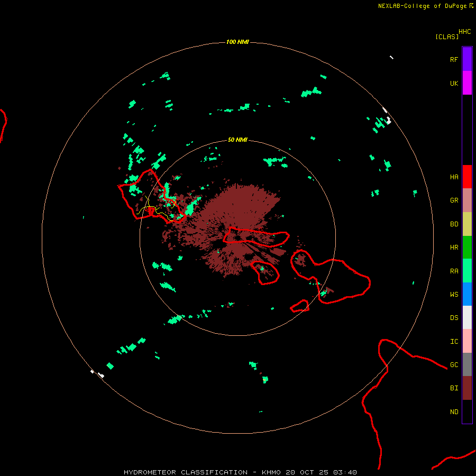Click the HA legend label
Image resolution: width=476 pixels, height=476 pixels.
point(454,177)
